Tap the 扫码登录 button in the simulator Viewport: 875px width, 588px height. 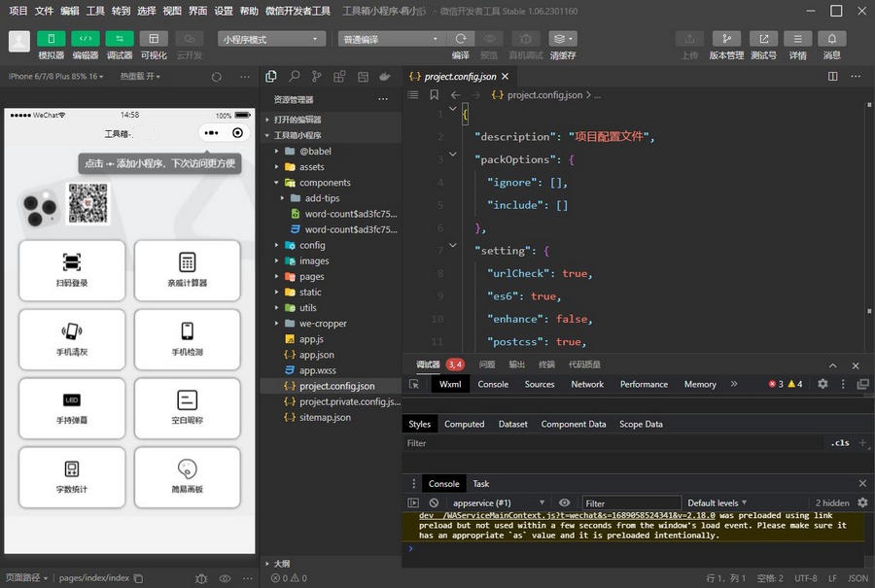tap(72, 270)
